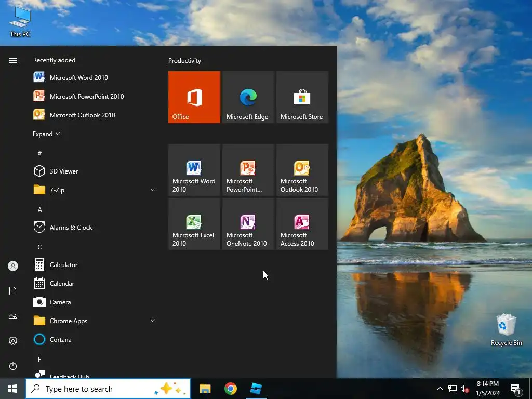The image size is (532, 399).
Task: Open the Microsoft Store tile
Action: click(x=302, y=97)
